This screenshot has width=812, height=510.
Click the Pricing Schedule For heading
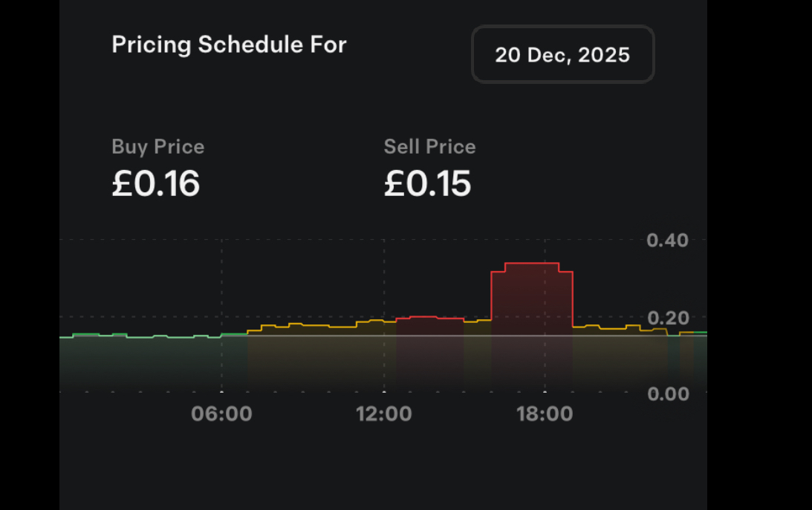click(x=229, y=45)
